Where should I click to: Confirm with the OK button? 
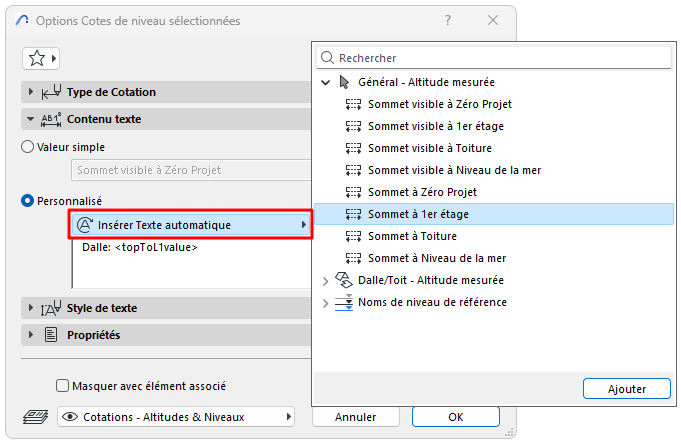[x=456, y=417]
